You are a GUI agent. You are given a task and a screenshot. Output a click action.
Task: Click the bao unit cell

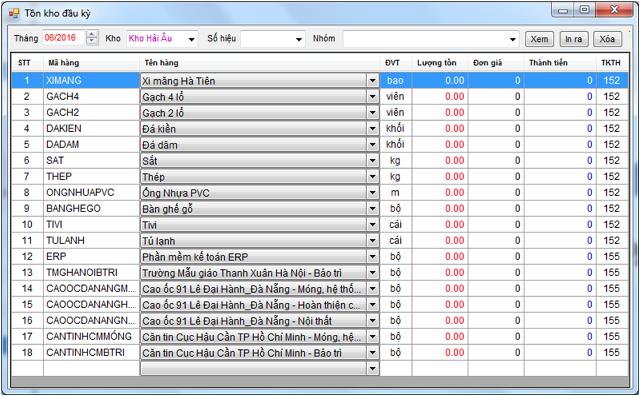(x=396, y=80)
